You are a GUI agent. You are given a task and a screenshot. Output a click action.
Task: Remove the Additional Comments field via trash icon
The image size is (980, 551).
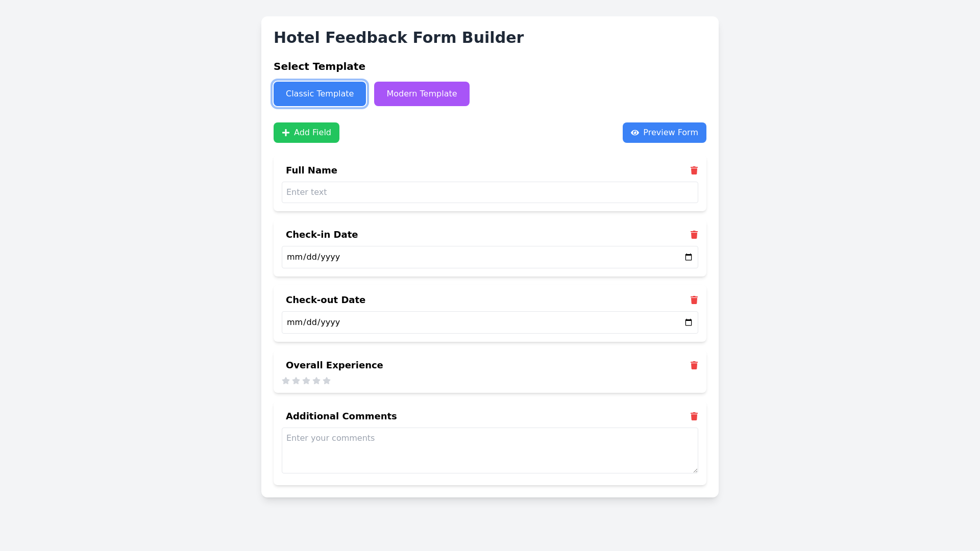(694, 416)
